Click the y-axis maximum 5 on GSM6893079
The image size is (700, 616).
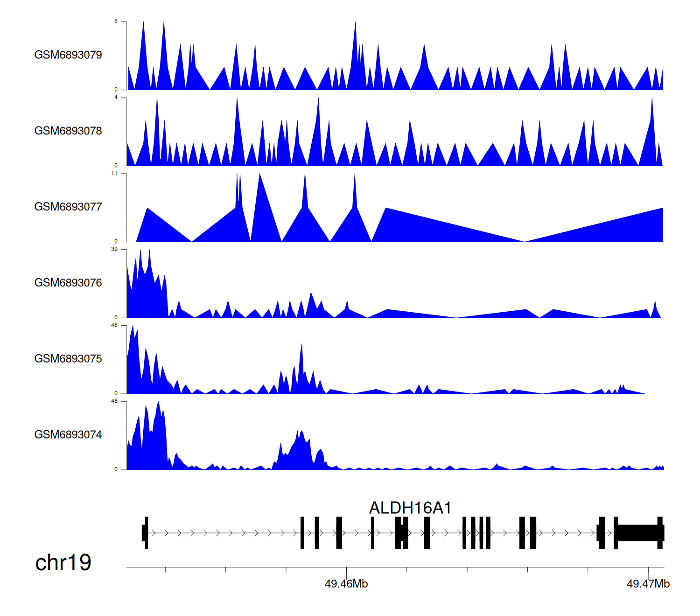pos(116,21)
